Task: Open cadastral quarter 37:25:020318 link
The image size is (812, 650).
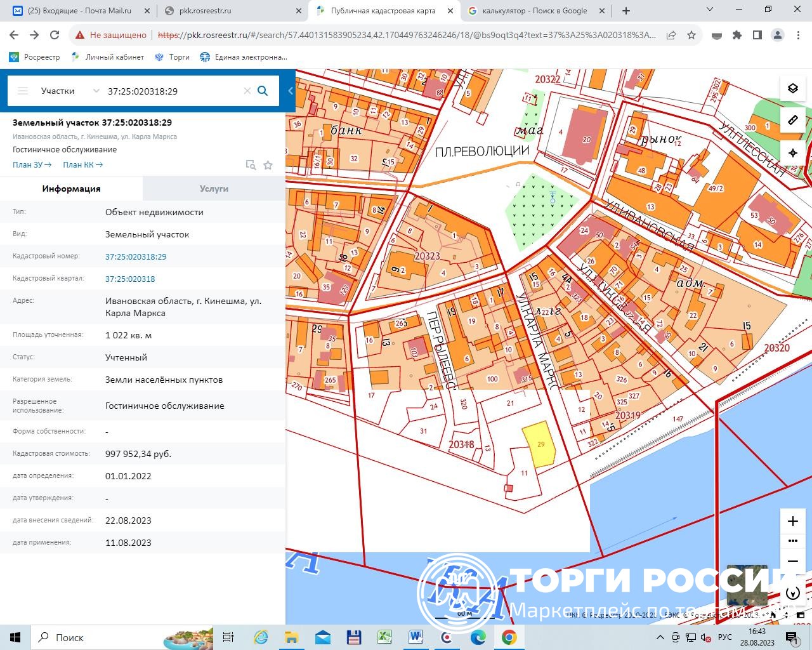Action: [x=130, y=279]
